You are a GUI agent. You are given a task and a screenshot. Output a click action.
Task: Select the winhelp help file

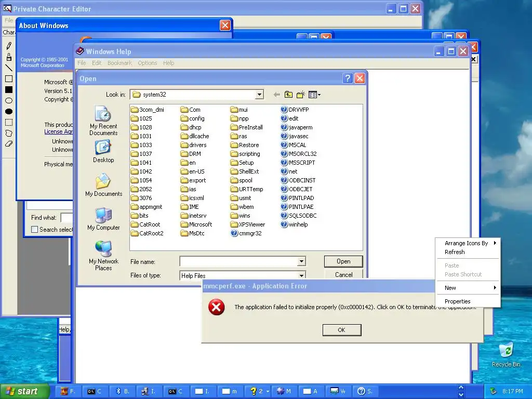pyautogui.click(x=294, y=224)
